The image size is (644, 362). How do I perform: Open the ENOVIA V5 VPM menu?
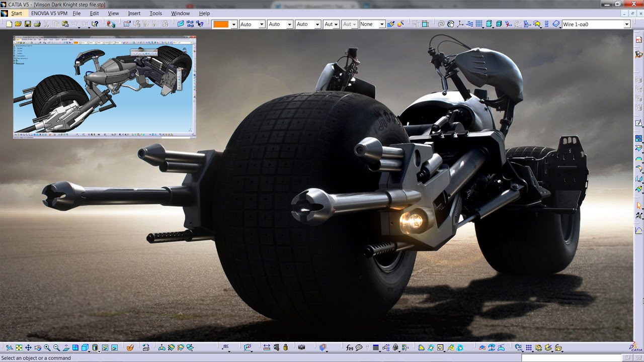(49, 14)
